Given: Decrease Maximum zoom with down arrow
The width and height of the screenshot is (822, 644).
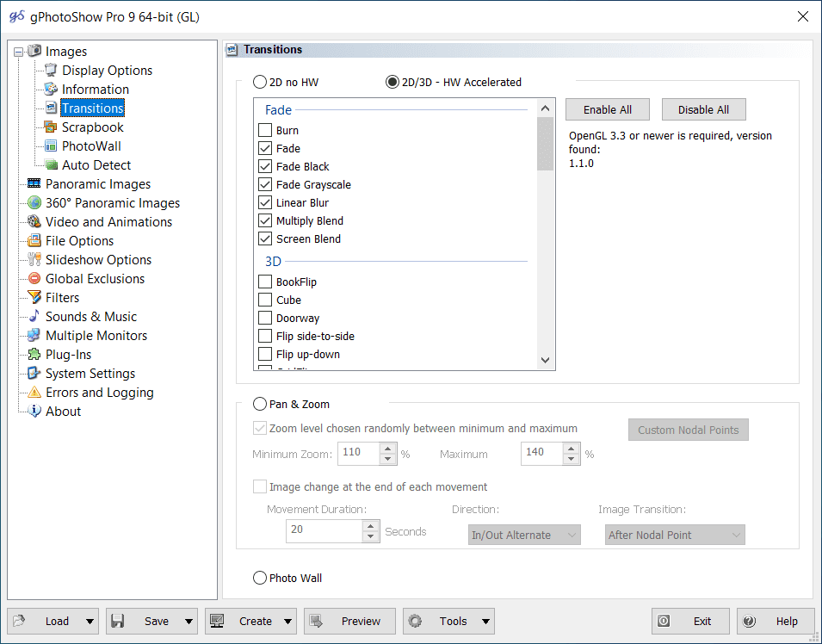Looking at the screenshot, I should coord(571,460).
